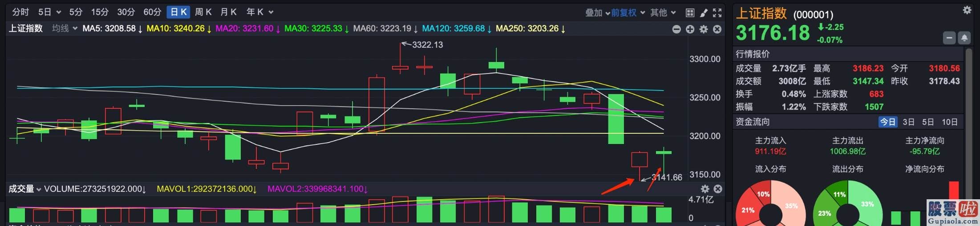Click the 35% slice of inflow pie
Screen dimensions: 980x226
click(792, 205)
